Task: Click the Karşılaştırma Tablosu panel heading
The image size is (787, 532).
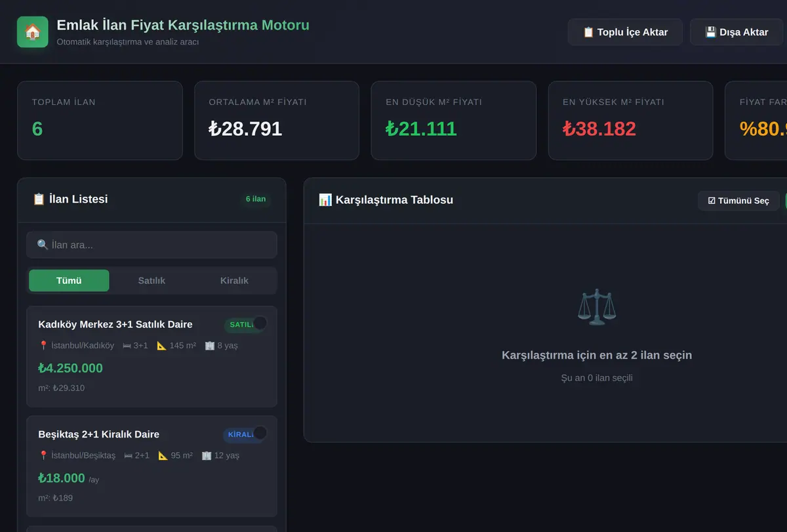Action: tap(386, 199)
